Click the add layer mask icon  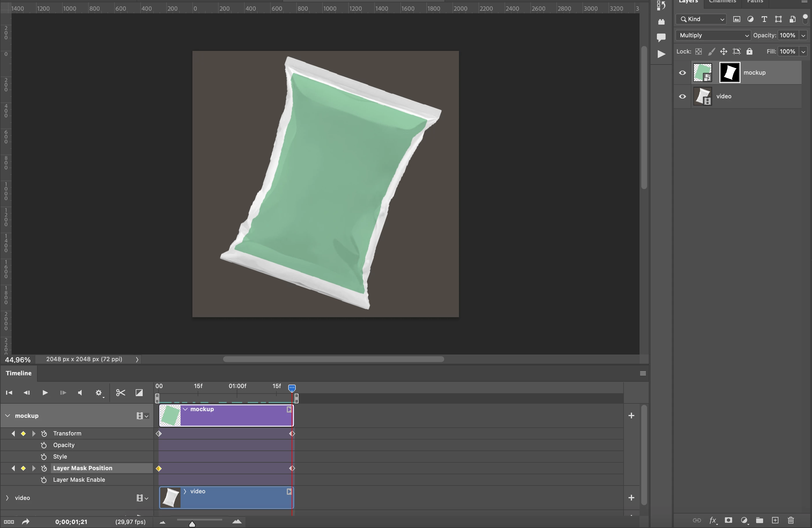728,520
